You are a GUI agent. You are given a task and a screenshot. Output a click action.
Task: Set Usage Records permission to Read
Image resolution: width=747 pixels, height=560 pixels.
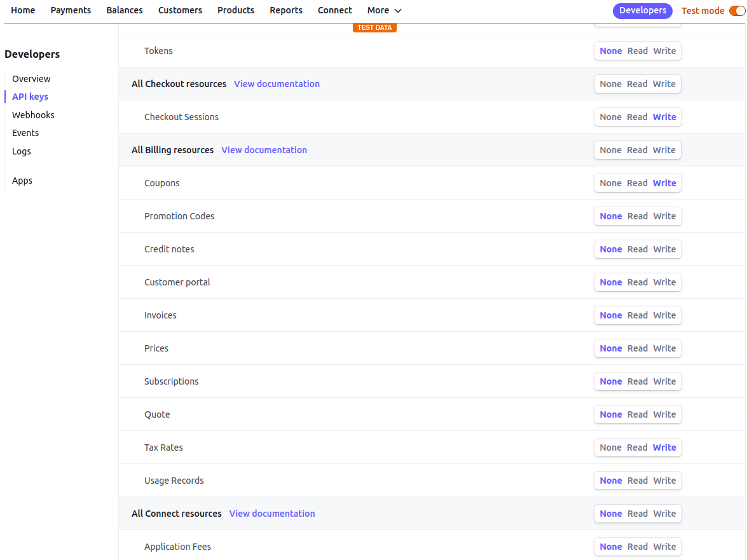[638, 481]
